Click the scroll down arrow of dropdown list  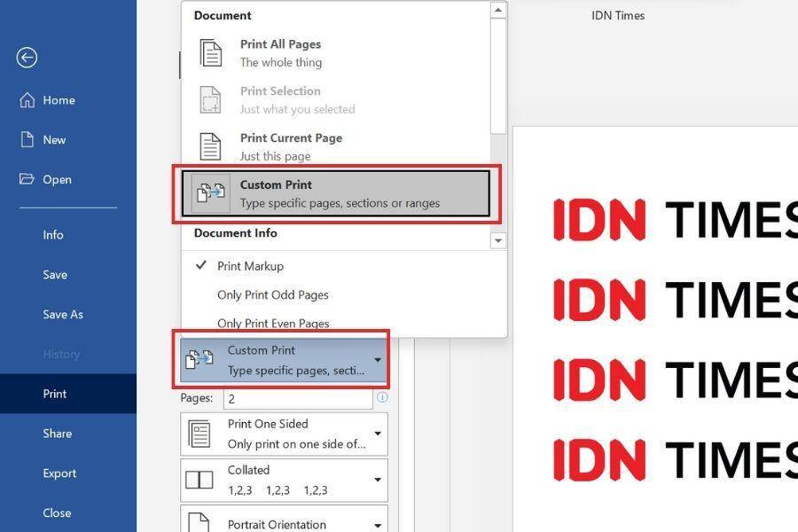(498, 240)
